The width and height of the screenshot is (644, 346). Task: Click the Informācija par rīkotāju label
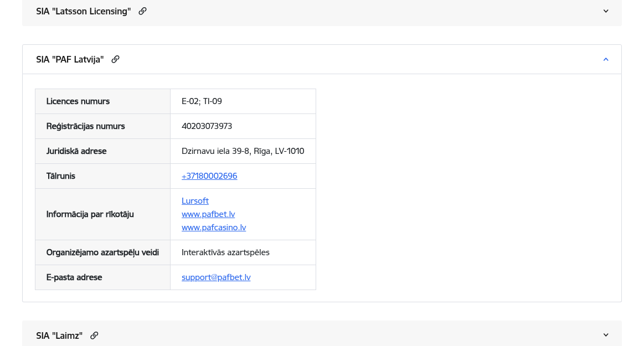(90, 214)
